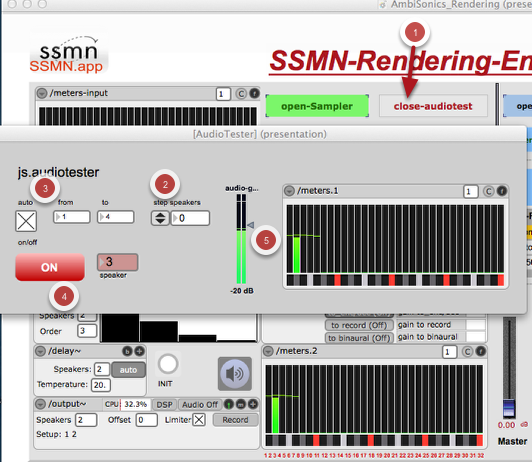Click the green arrow icon in /output~ header

tap(229, 404)
